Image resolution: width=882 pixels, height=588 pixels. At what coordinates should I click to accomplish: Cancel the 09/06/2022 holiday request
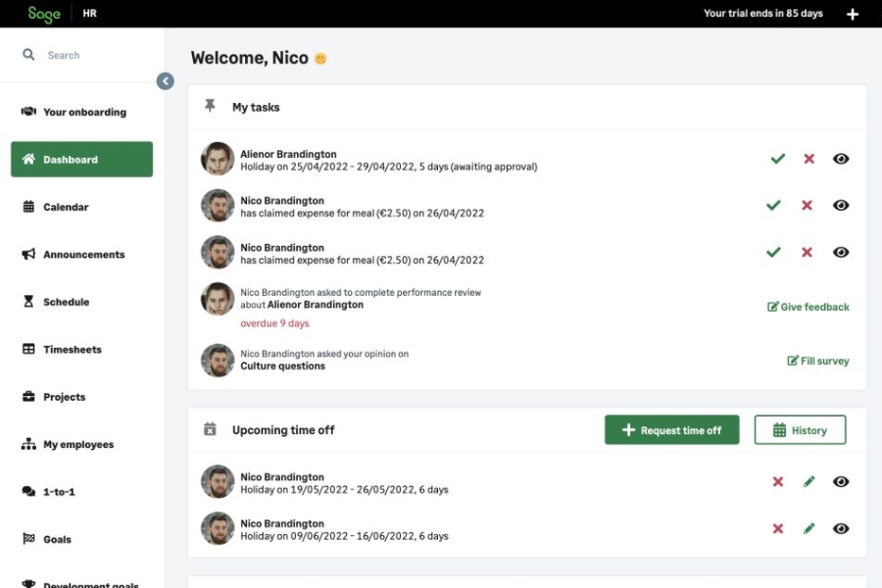(777, 529)
